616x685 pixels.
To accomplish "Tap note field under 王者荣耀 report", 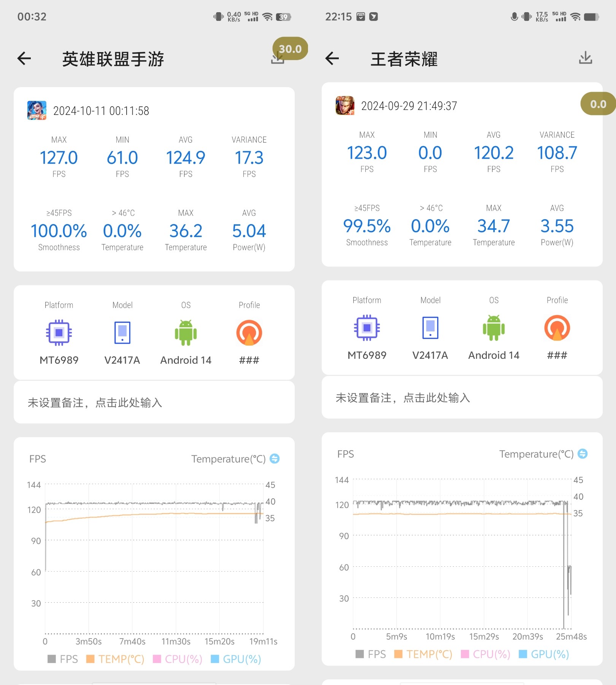I will [462, 398].
